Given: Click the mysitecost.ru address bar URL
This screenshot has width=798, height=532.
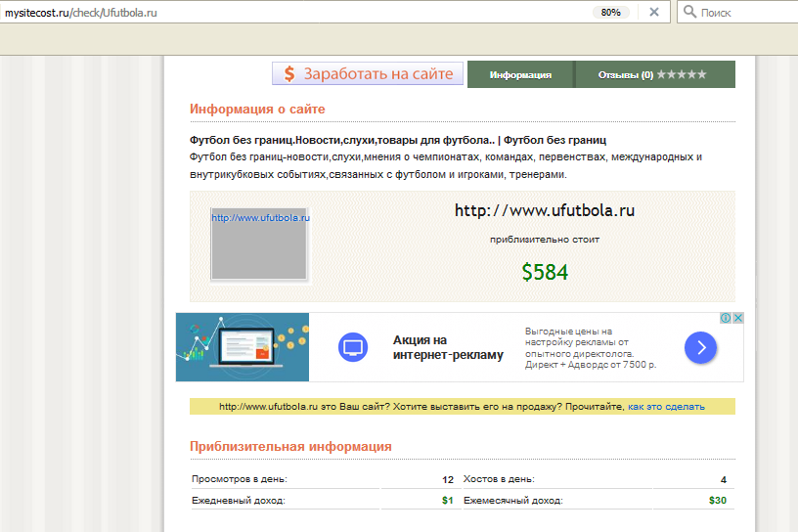Looking at the screenshot, I should (x=81, y=13).
